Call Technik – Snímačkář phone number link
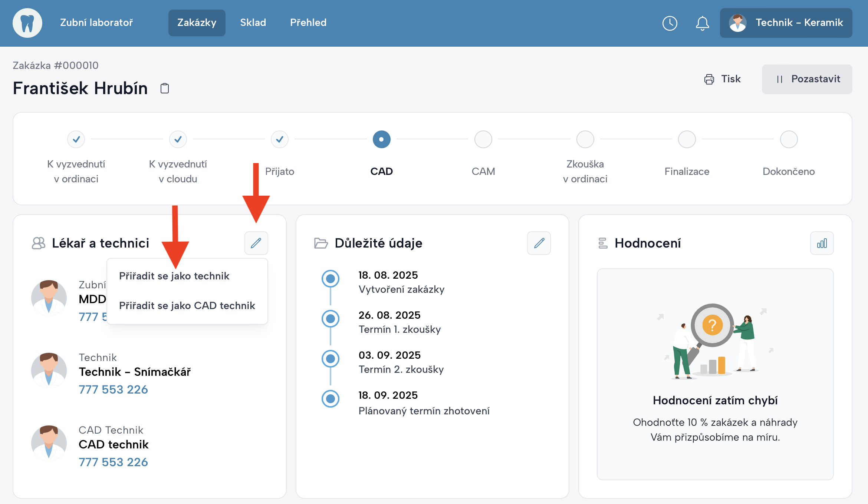The height and width of the screenshot is (504, 868). click(x=113, y=389)
